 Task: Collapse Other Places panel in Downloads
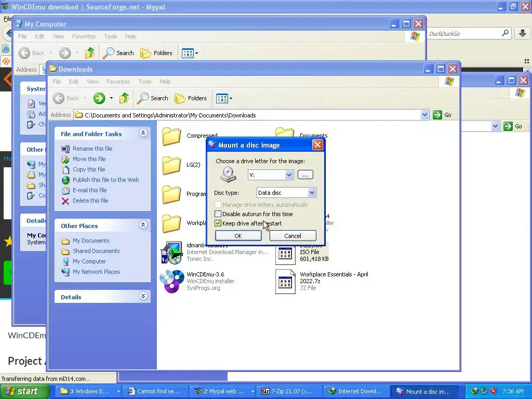pos(143,225)
